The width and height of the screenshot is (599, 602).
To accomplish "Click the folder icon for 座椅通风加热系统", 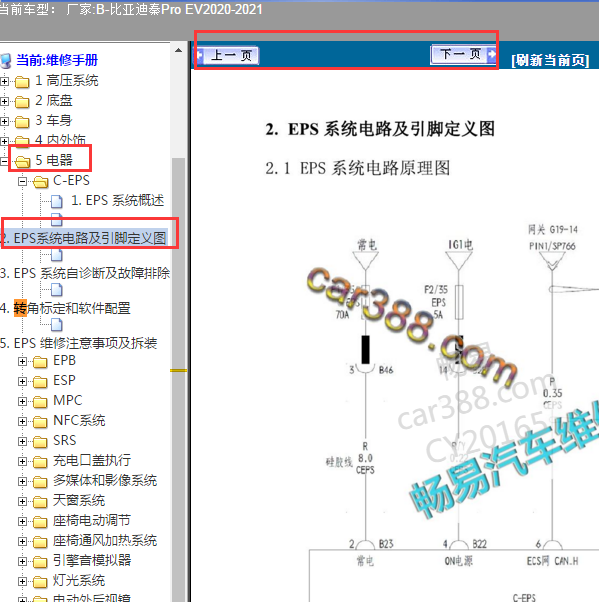I will [40, 541].
